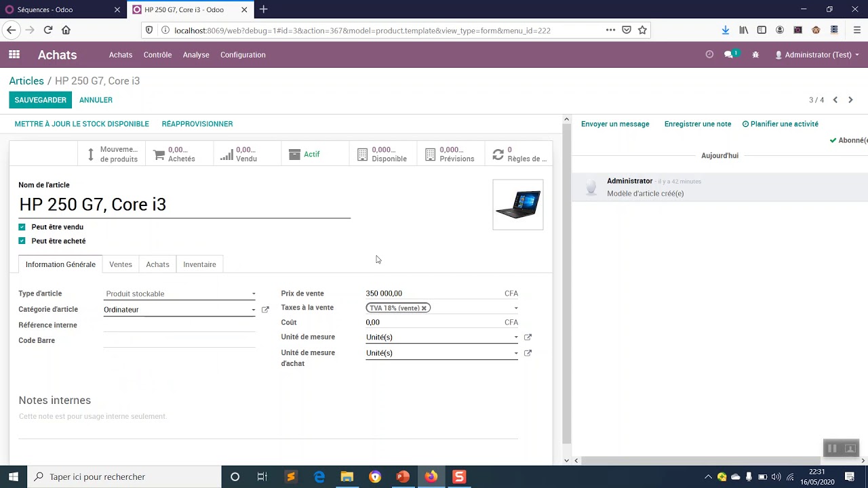The image size is (868, 488).
Task: Open Achats menu in navbar
Action: (x=121, y=55)
